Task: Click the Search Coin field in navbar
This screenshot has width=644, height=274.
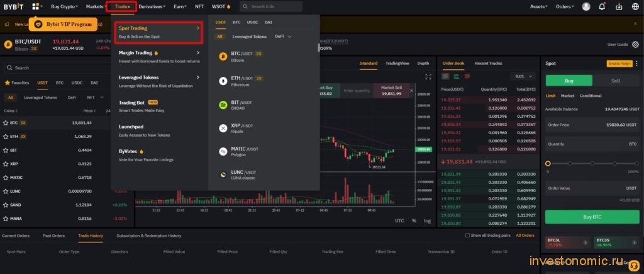Action: 271,6
